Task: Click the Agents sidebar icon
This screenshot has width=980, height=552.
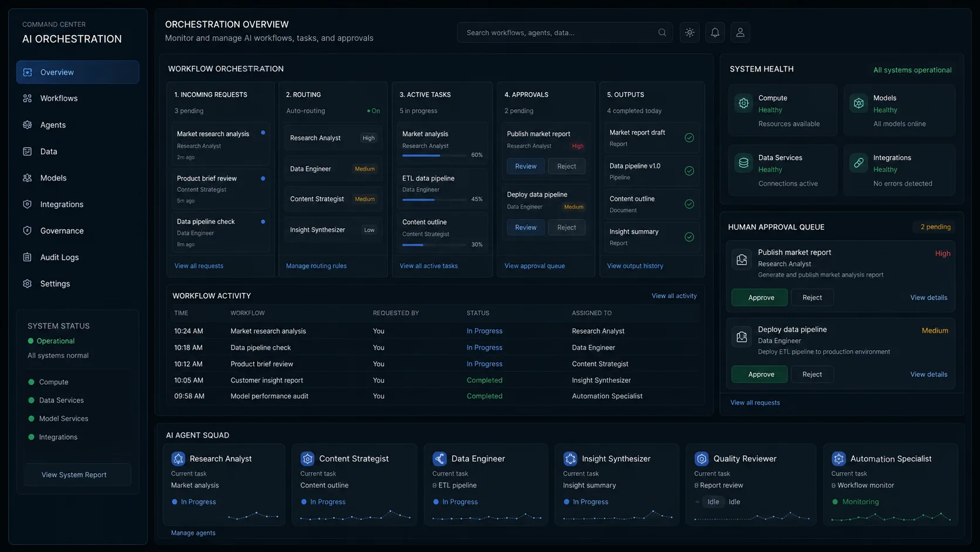Action: point(27,125)
